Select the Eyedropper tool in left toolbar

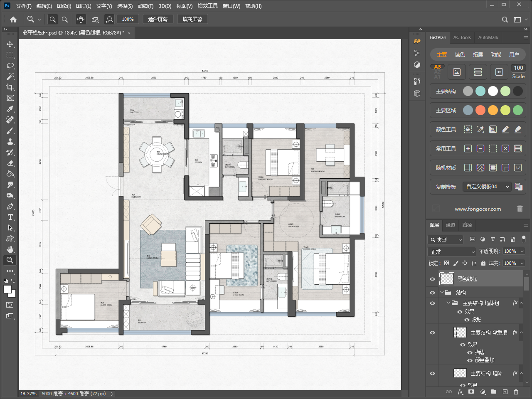pyautogui.click(x=10, y=109)
